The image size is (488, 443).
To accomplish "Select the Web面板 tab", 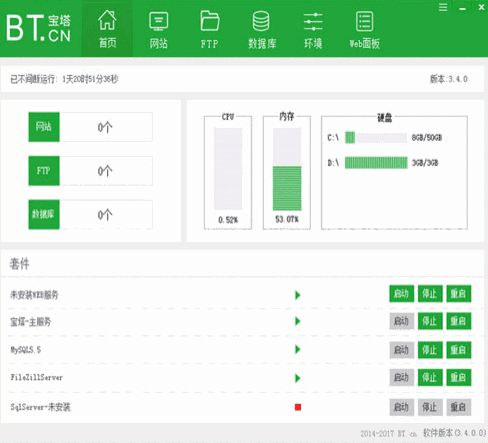I will pyautogui.click(x=364, y=29).
